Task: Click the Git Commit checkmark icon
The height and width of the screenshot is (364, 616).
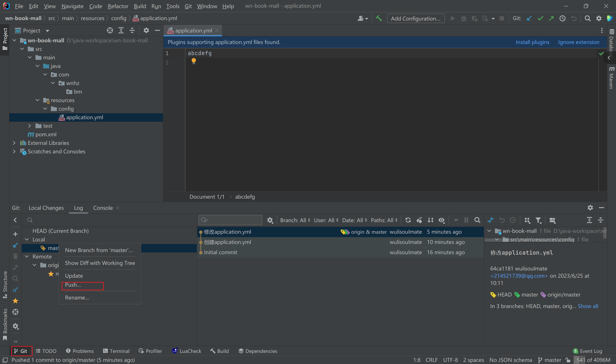Action: pyautogui.click(x=540, y=18)
